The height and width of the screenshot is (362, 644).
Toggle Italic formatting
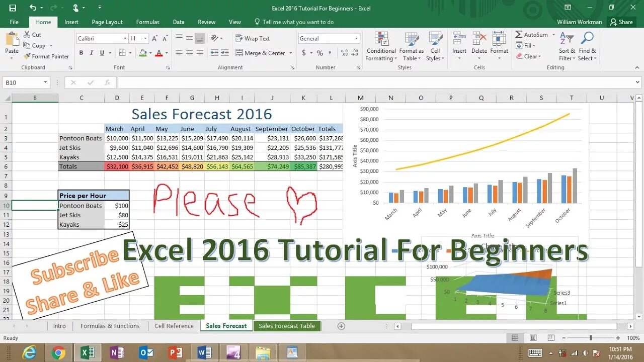[x=92, y=53]
